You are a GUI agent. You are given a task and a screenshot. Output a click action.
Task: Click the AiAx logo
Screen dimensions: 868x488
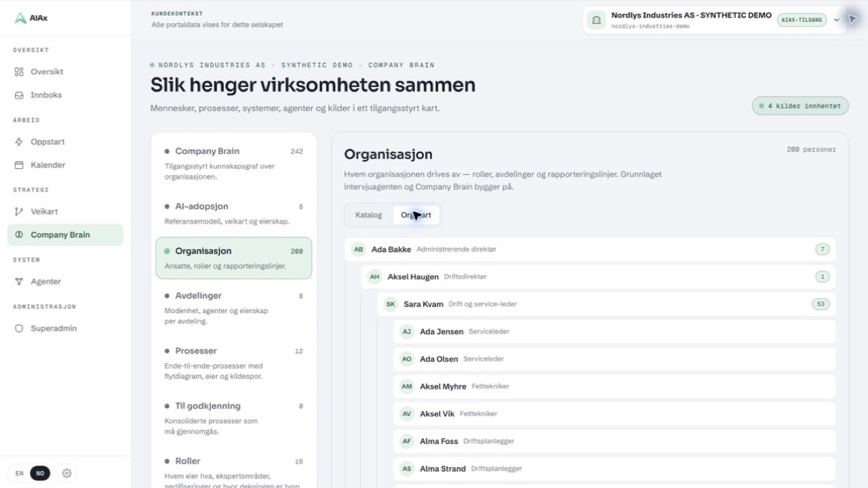31,18
